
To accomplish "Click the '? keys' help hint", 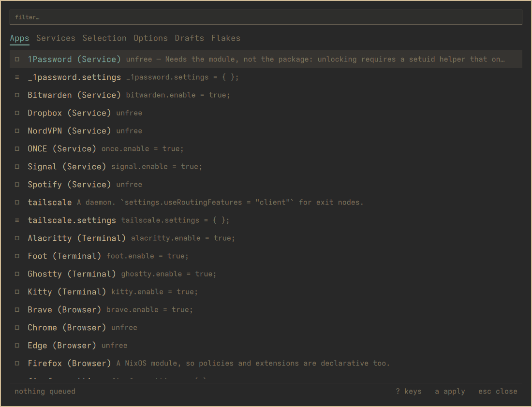I will point(409,392).
